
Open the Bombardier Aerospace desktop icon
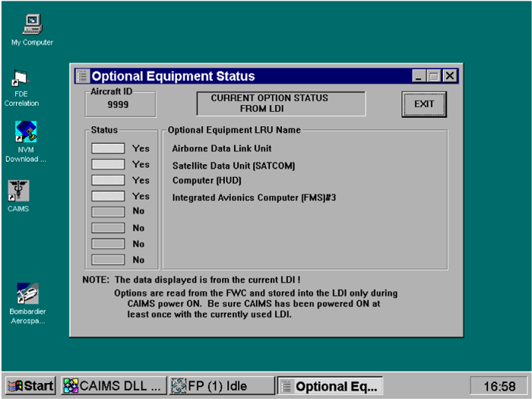click(x=27, y=294)
